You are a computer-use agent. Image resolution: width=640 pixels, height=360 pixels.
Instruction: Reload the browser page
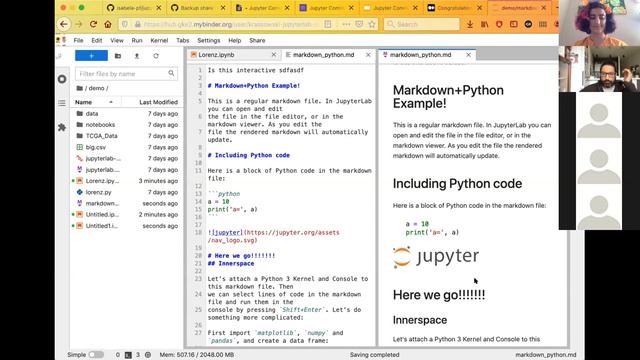coord(93,24)
